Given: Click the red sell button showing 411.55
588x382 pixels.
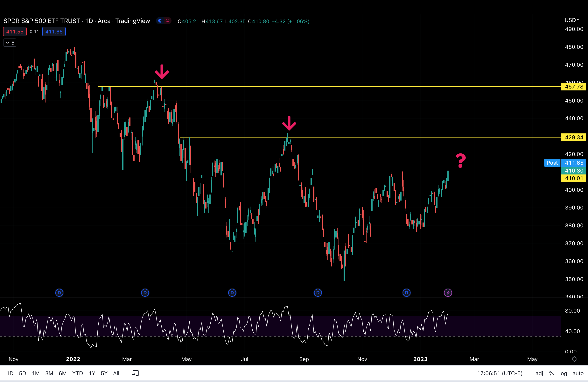Looking at the screenshot, I should 15,32.
